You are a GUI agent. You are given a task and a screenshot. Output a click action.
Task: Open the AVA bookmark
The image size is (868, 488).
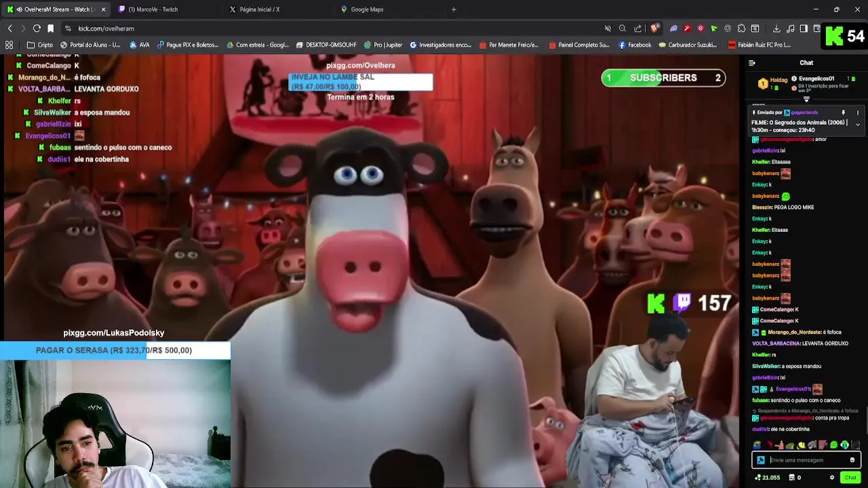point(139,45)
